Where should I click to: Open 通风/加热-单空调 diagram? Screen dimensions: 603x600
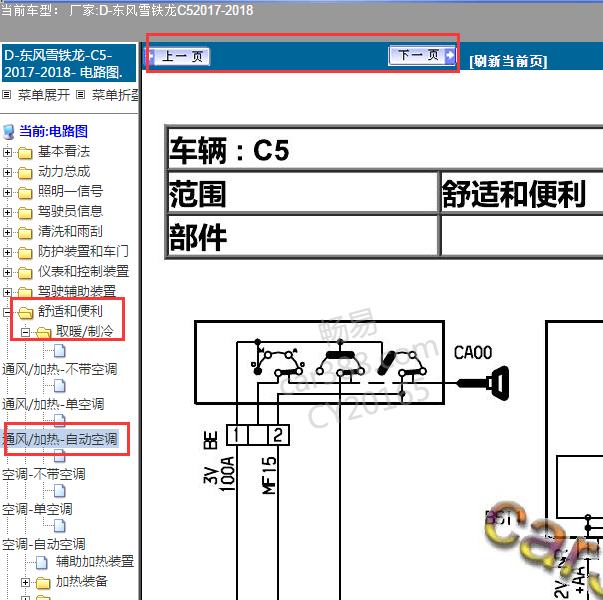click(53, 404)
